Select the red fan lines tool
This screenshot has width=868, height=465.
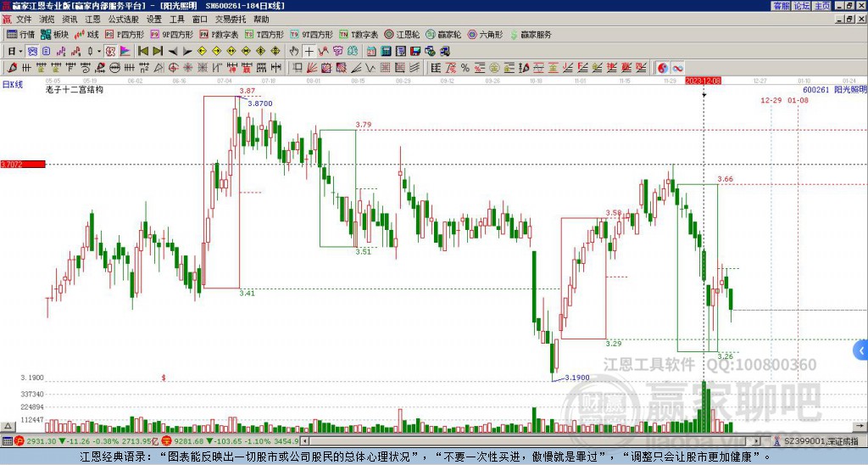(x=312, y=68)
